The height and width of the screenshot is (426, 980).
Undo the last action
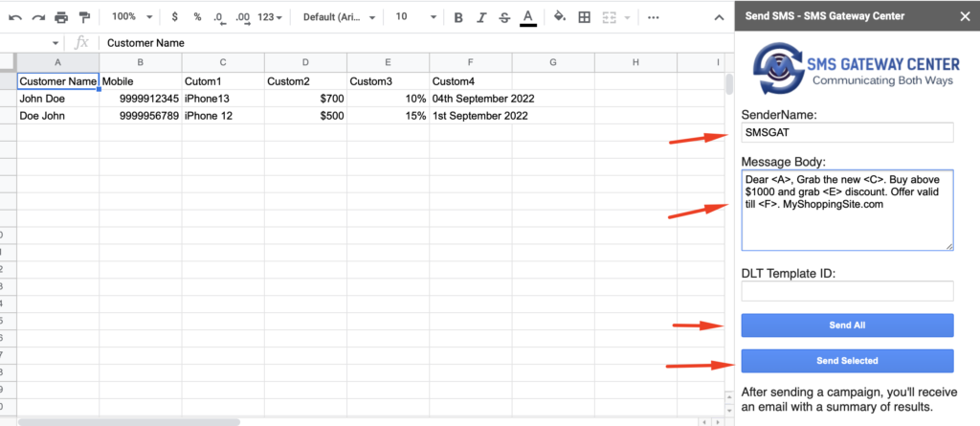(15, 17)
